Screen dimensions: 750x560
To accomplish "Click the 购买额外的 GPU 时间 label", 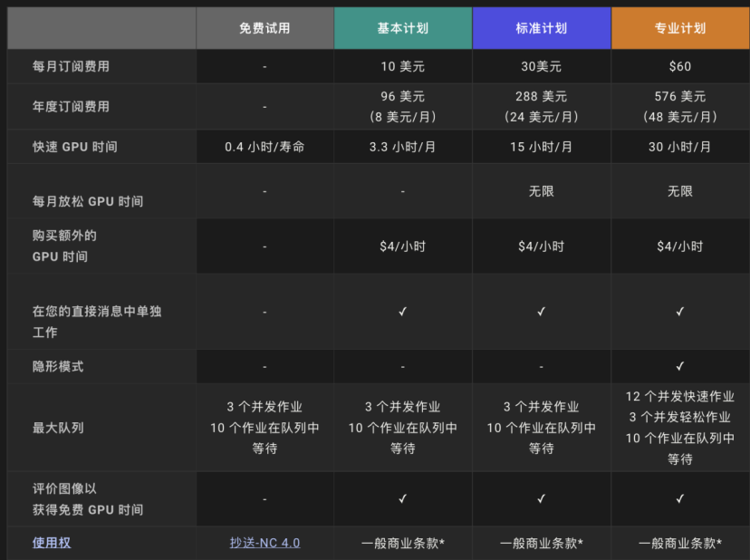I will pos(64,246).
